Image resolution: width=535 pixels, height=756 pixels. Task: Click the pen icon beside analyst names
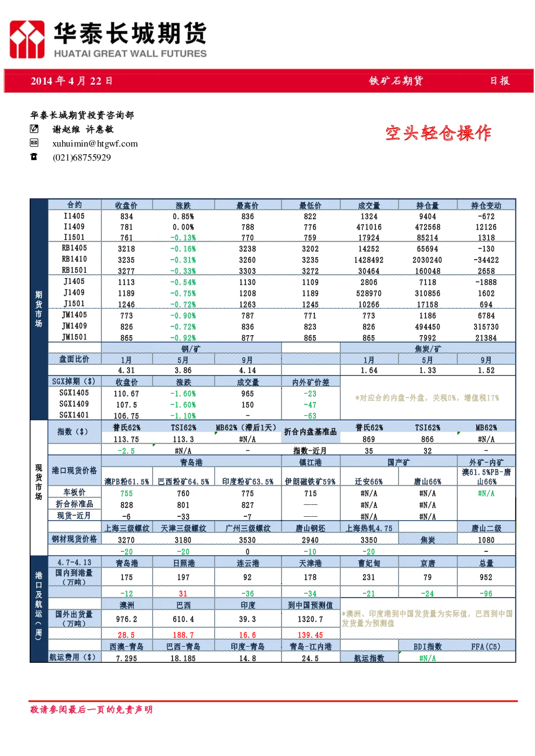tap(34, 129)
